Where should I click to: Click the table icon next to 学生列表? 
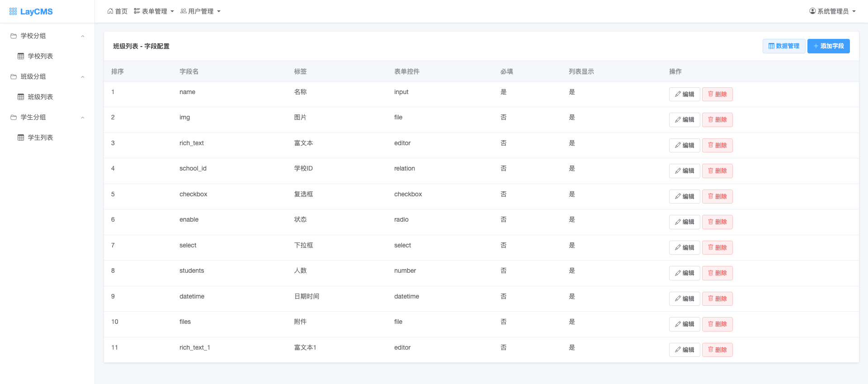tap(21, 137)
